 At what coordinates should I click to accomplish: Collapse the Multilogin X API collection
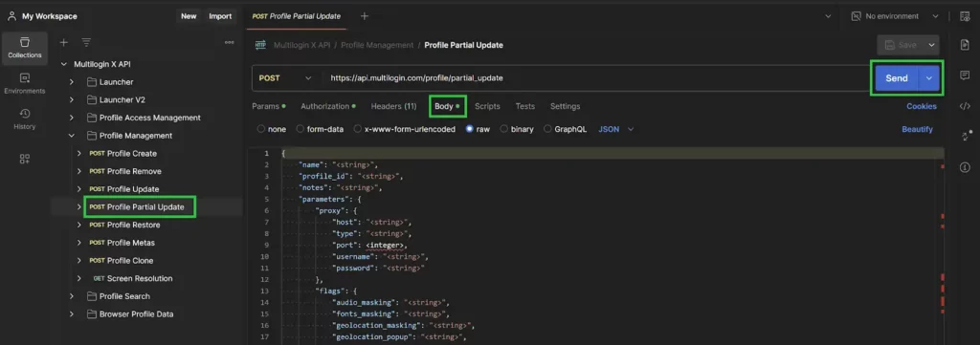pyautogui.click(x=64, y=64)
